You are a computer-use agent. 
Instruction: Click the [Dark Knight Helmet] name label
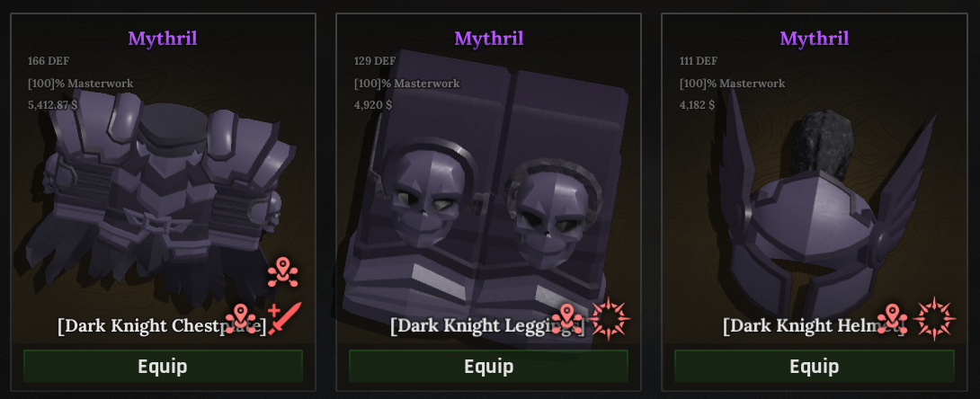815,326
